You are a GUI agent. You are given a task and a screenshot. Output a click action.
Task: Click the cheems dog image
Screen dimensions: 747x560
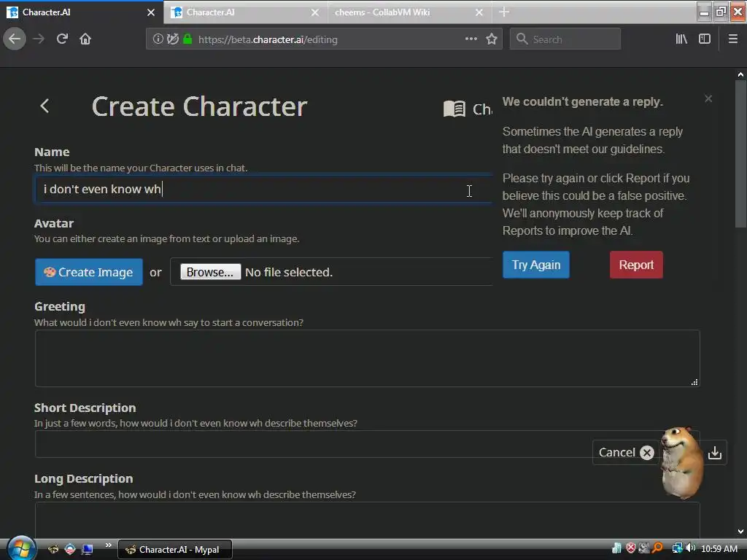(x=682, y=463)
